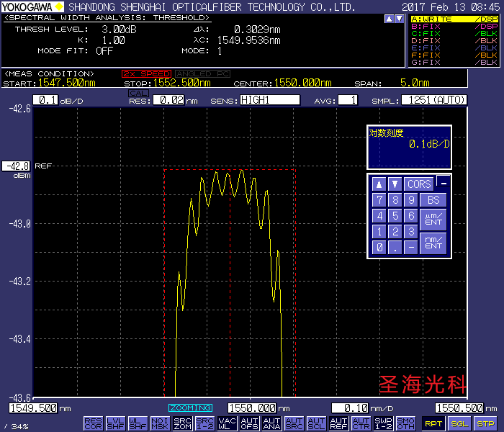Tap digit 8 on the keypad
This screenshot has width=504, height=432.
395,200
